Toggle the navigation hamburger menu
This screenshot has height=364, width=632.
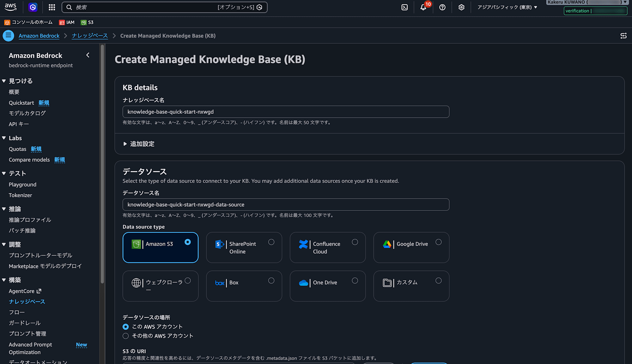click(9, 36)
